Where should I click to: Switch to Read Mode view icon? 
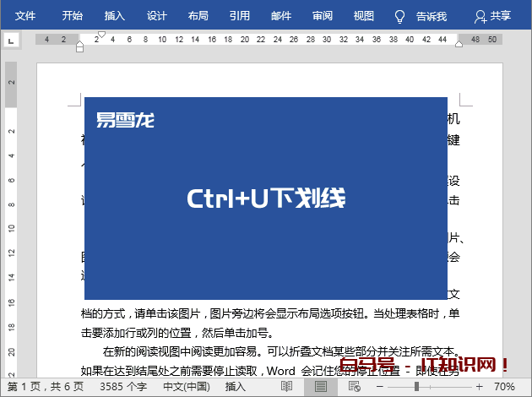click(x=287, y=386)
